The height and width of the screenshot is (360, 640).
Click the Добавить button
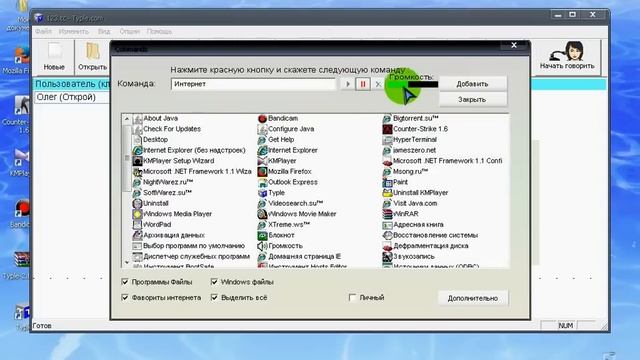(x=472, y=84)
